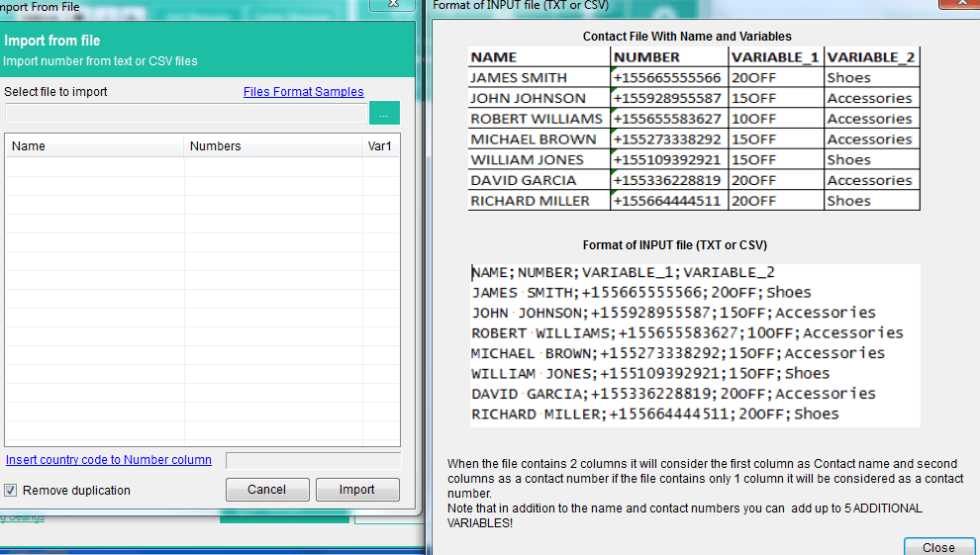Click the VARIABLE_2 header in sample table
The image size is (980, 555).
(871, 56)
